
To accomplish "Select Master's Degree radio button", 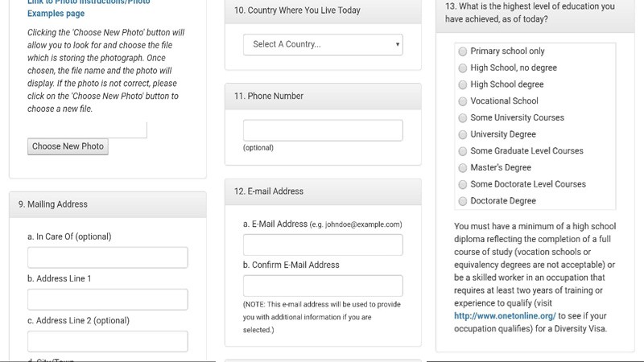I will tap(463, 168).
